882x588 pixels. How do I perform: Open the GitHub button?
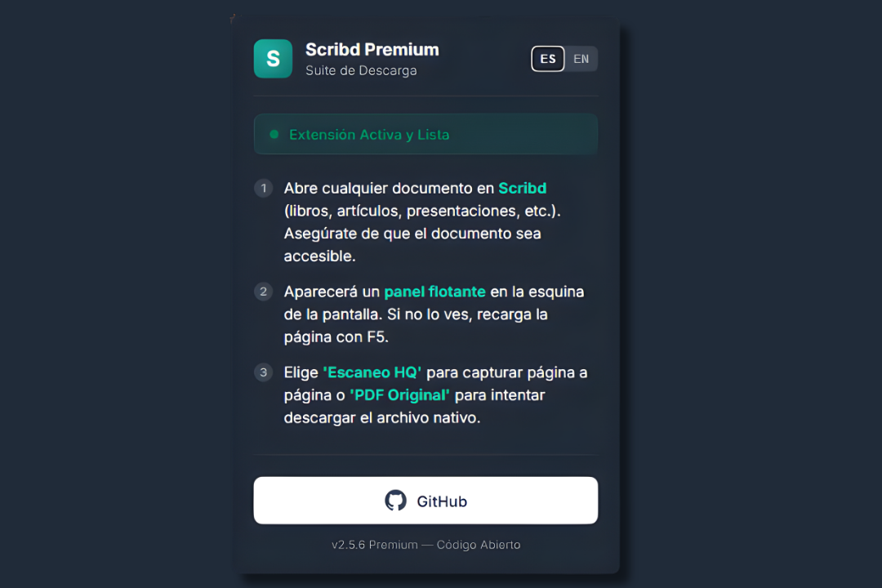pos(425,501)
